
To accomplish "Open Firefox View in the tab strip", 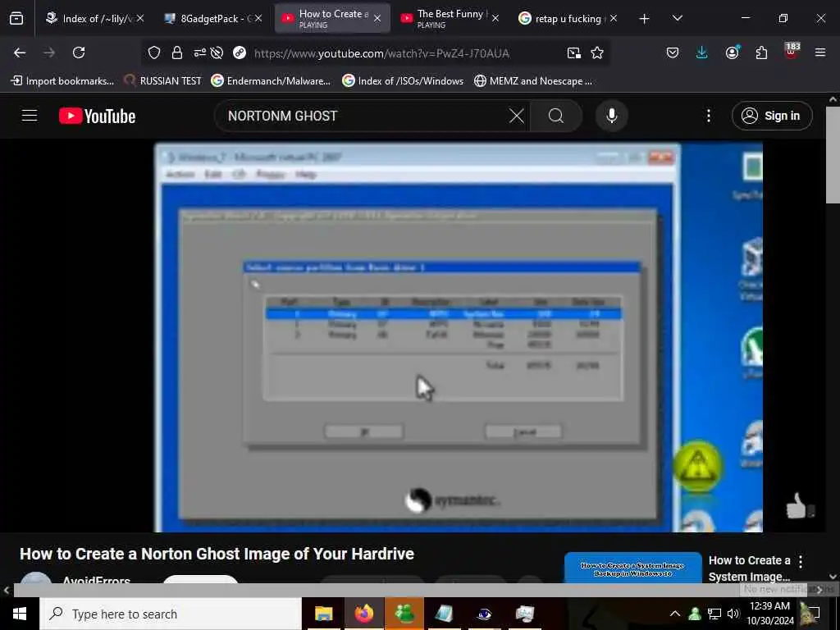I will point(16,18).
